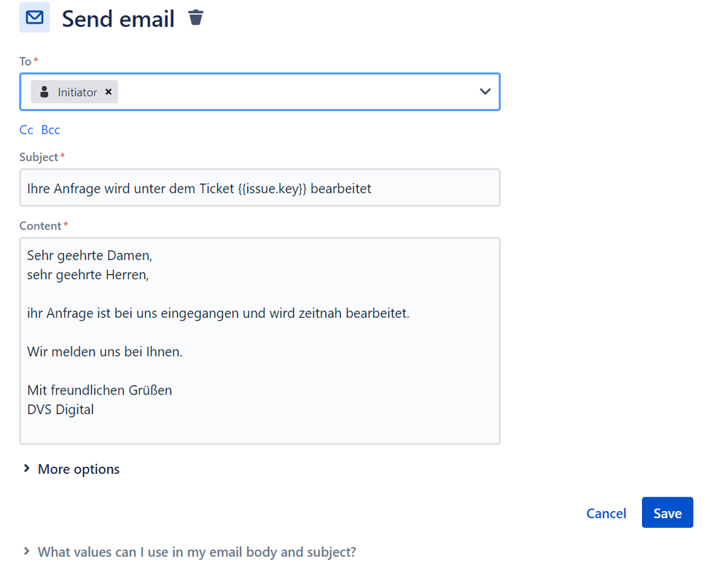This screenshot has height=581, width=728.
Task: Cancel editing the email action
Action: 606,513
